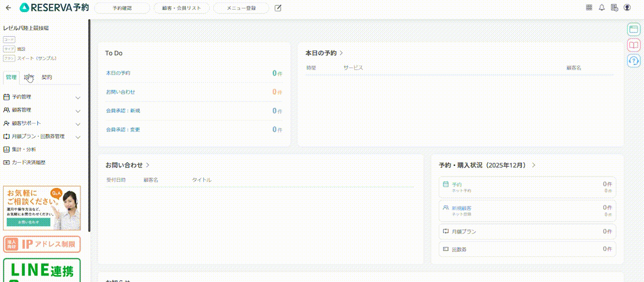Click the 顧客名 column header in inquiries
644x282 pixels.
150,180
